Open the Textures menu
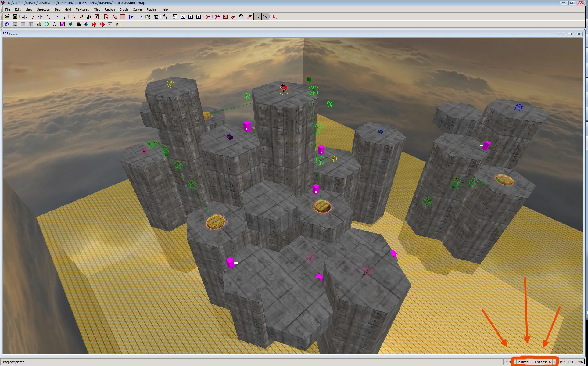The width and height of the screenshot is (588, 366). (82, 9)
